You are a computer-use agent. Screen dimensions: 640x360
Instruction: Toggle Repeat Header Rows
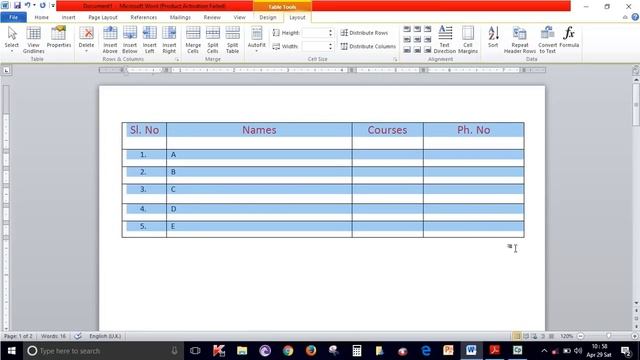coord(520,39)
